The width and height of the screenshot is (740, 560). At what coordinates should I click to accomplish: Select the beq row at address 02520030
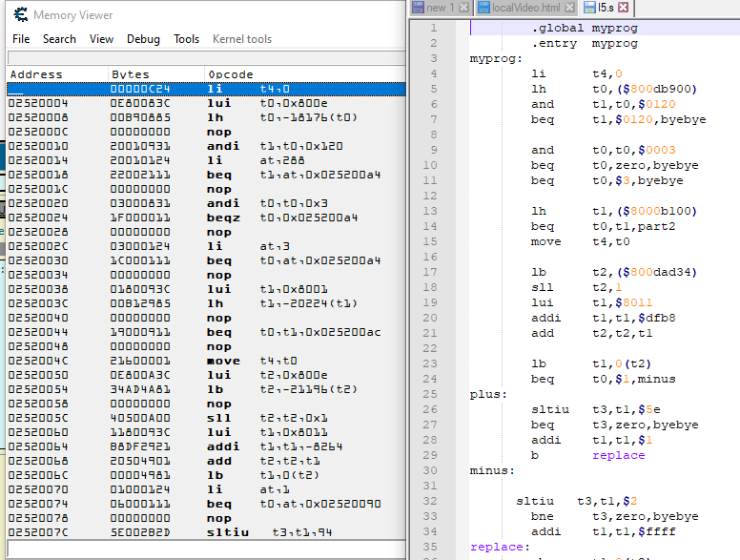(x=206, y=260)
